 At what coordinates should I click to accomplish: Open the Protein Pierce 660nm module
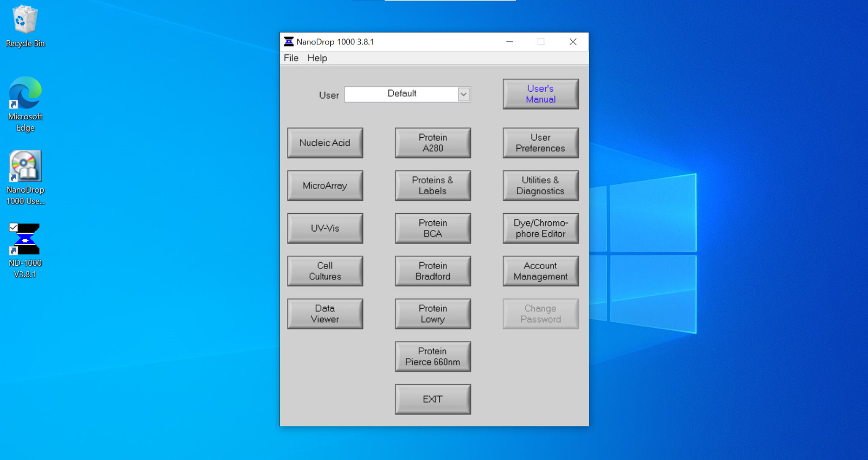[433, 356]
